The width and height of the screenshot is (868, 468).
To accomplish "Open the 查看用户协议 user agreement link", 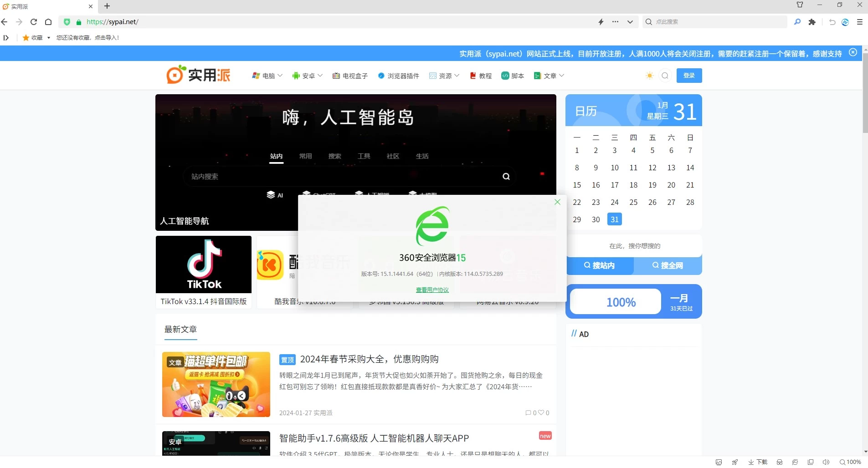I will (x=432, y=289).
